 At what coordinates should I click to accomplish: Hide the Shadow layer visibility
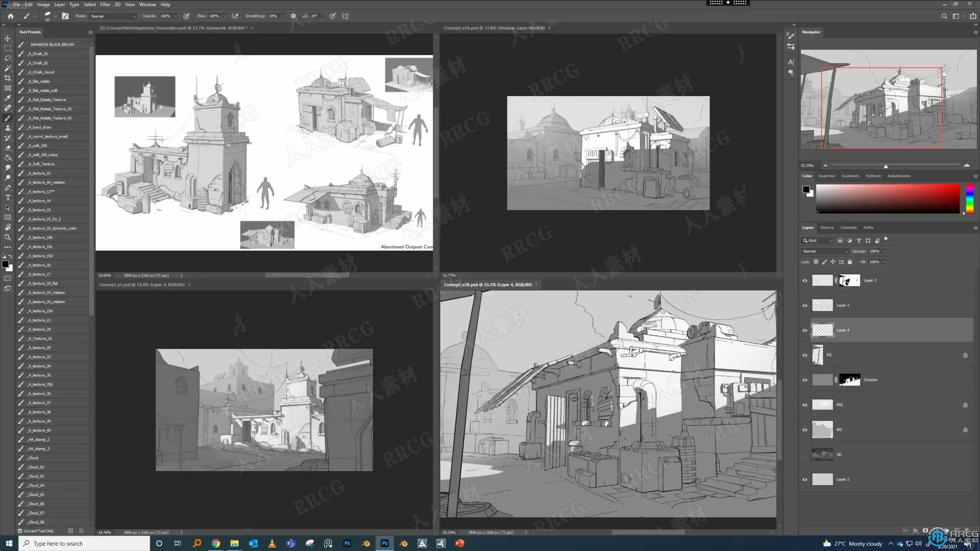805,380
